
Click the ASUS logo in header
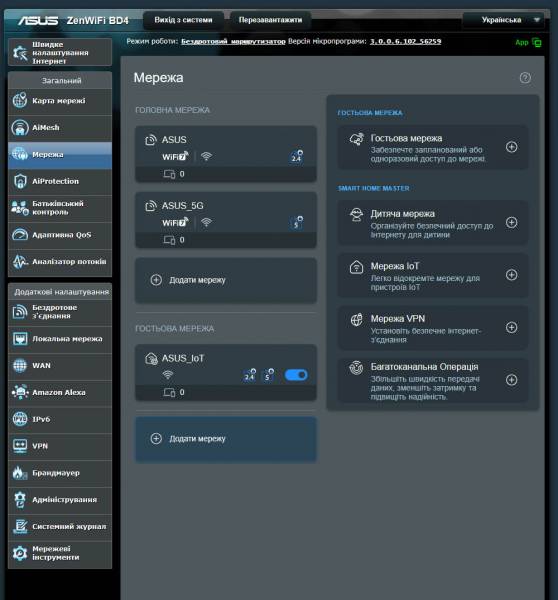[38, 20]
